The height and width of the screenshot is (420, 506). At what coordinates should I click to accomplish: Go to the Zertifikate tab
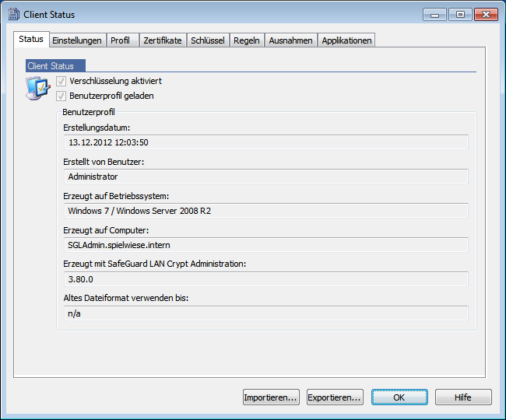[x=162, y=40]
